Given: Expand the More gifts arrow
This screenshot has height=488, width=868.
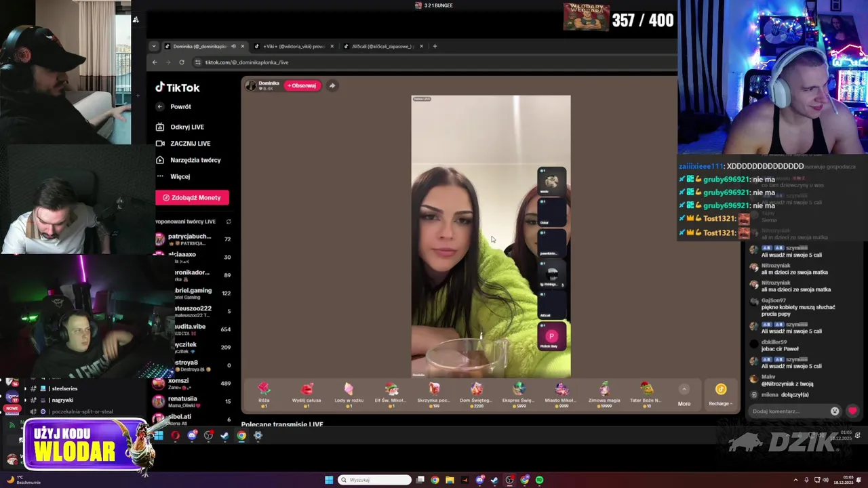Looking at the screenshot, I should coord(684,389).
